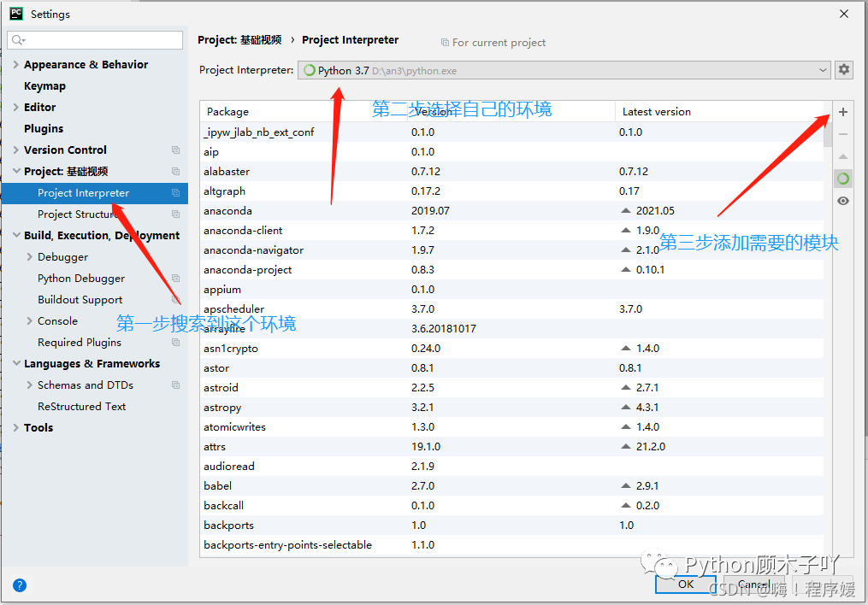
Task: Click the copy icon beside Required Plugins
Action: [175, 343]
